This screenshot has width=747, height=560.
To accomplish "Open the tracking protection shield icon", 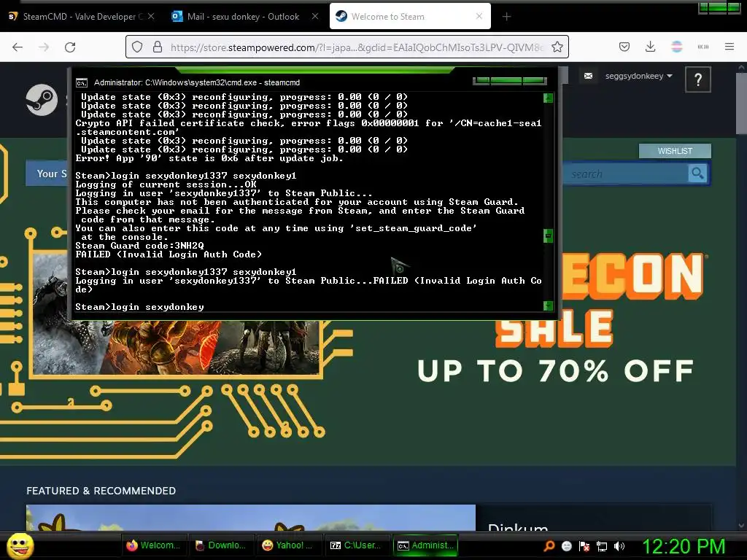I will (x=137, y=47).
